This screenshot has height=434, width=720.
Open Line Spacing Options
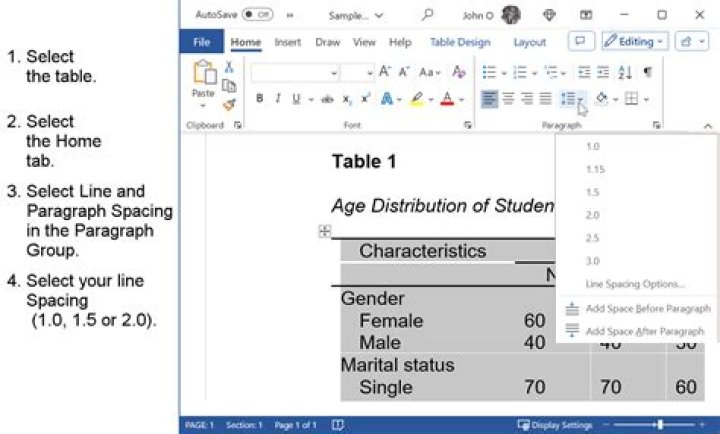pyautogui.click(x=636, y=284)
